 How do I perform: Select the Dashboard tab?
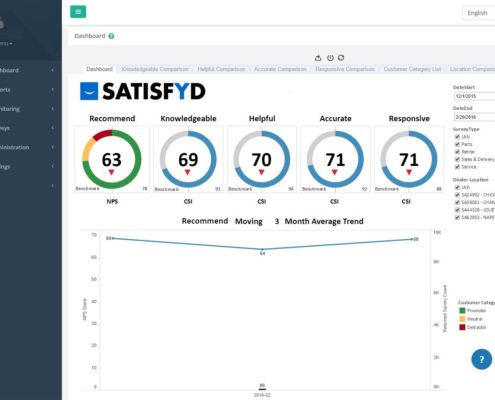[x=99, y=69]
